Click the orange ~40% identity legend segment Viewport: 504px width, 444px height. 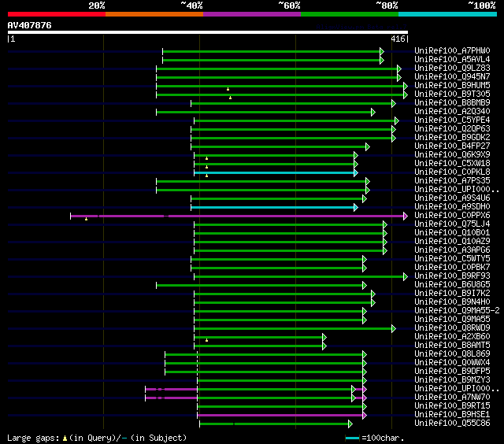pos(154,14)
